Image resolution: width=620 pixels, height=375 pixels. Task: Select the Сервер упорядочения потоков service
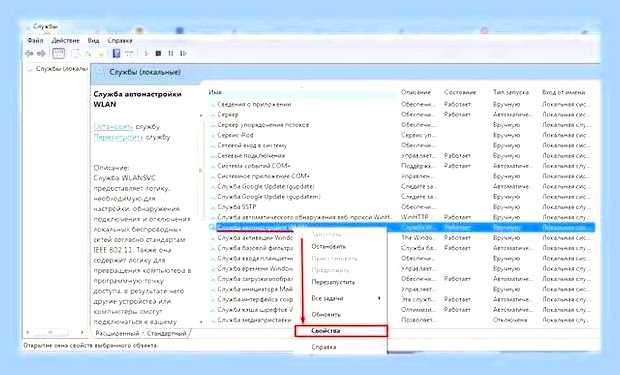click(400, 125)
